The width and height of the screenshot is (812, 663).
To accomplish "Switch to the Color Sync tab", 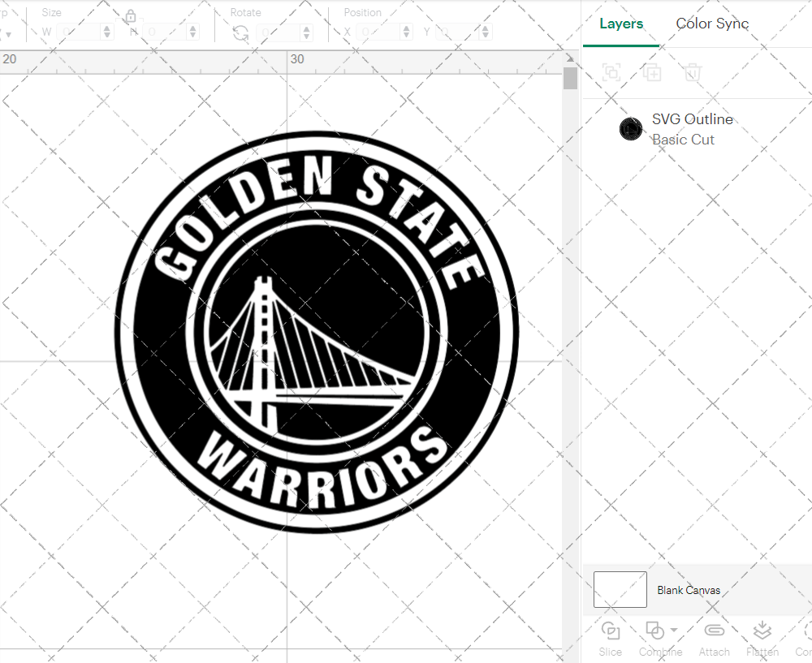I will click(x=712, y=24).
